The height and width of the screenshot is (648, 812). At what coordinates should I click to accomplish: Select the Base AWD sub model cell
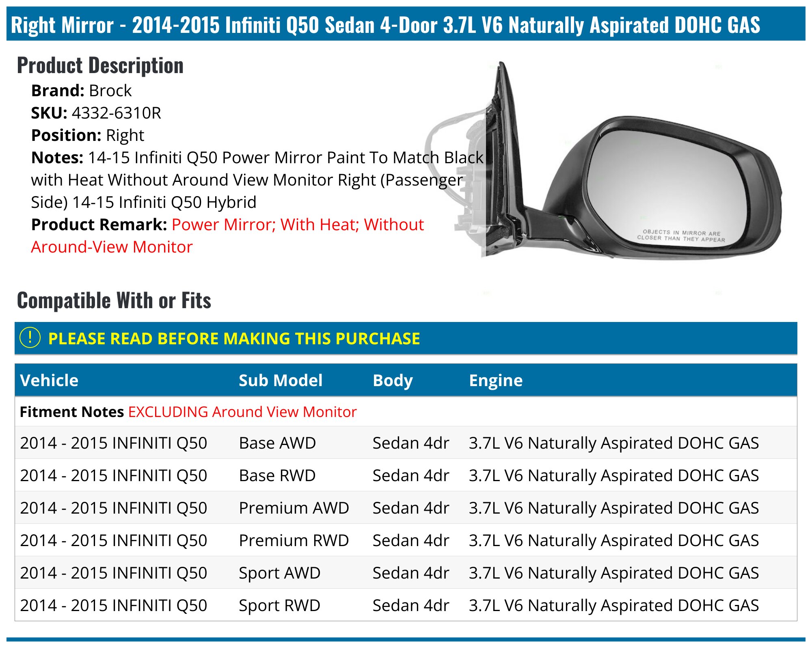pos(277,443)
